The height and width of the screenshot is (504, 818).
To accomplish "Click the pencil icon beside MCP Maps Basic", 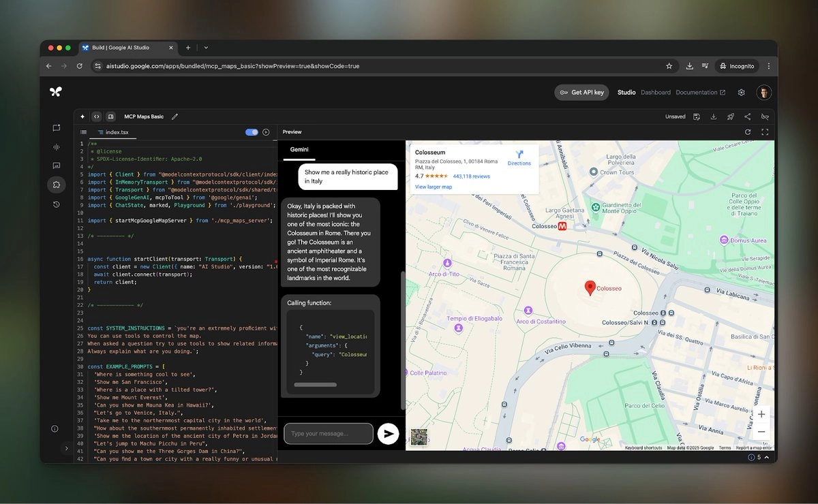I will 175,116.
